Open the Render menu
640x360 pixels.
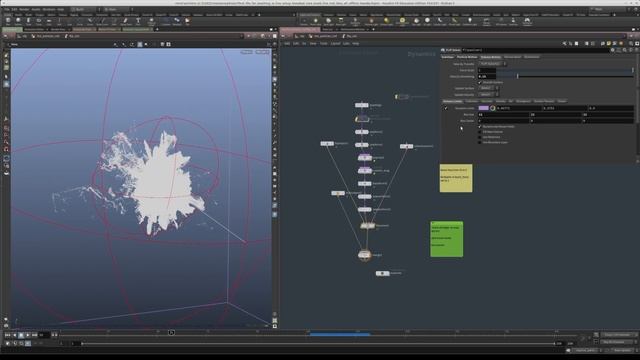tap(24, 9)
